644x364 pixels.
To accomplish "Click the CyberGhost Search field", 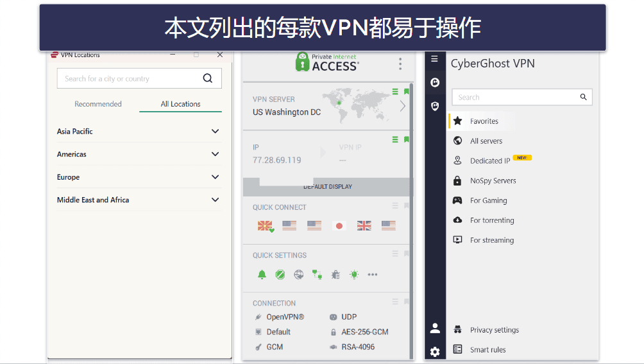I will click(522, 98).
